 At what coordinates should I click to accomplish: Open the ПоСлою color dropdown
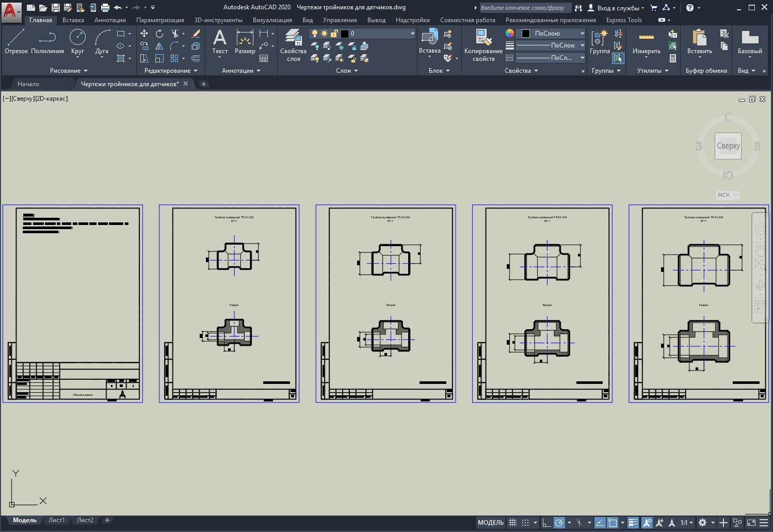pos(552,34)
